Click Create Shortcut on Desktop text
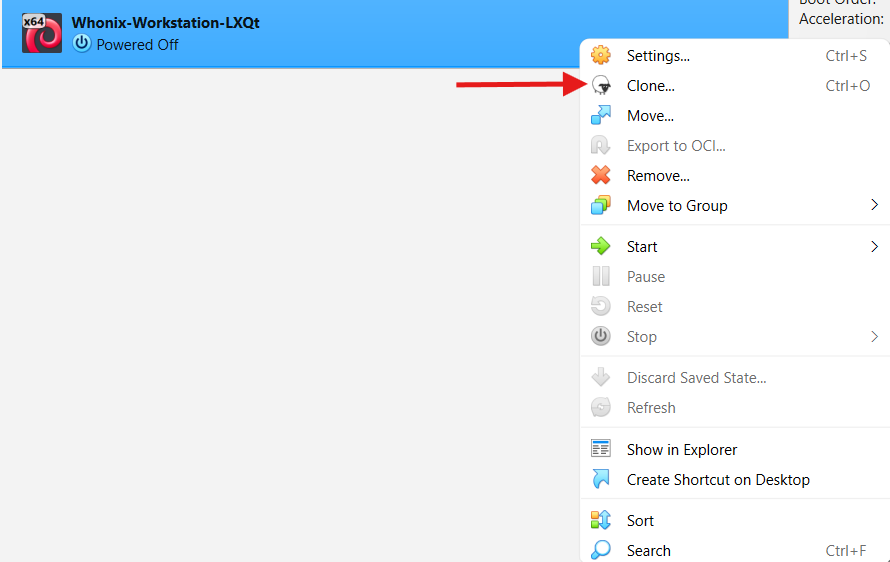 pos(718,480)
